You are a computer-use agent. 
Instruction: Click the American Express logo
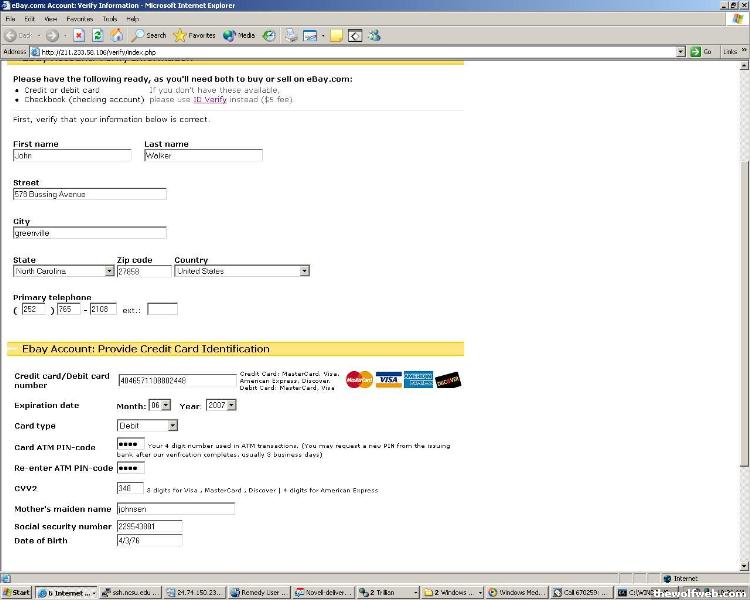(x=418, y=379)
